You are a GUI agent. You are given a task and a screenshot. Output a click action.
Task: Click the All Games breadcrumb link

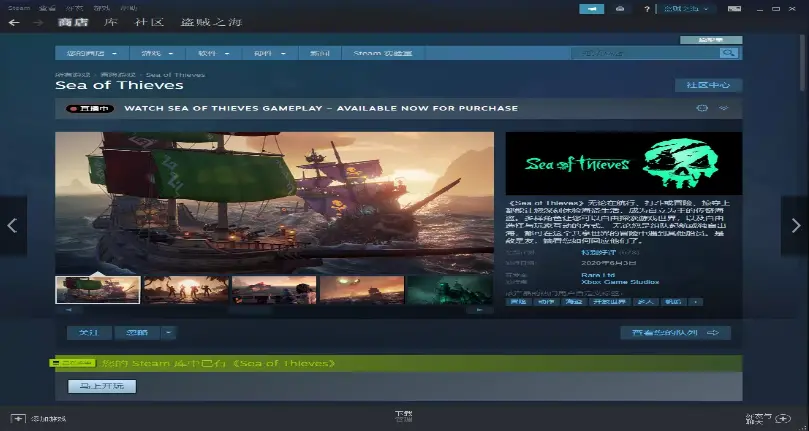click(73, 75)
